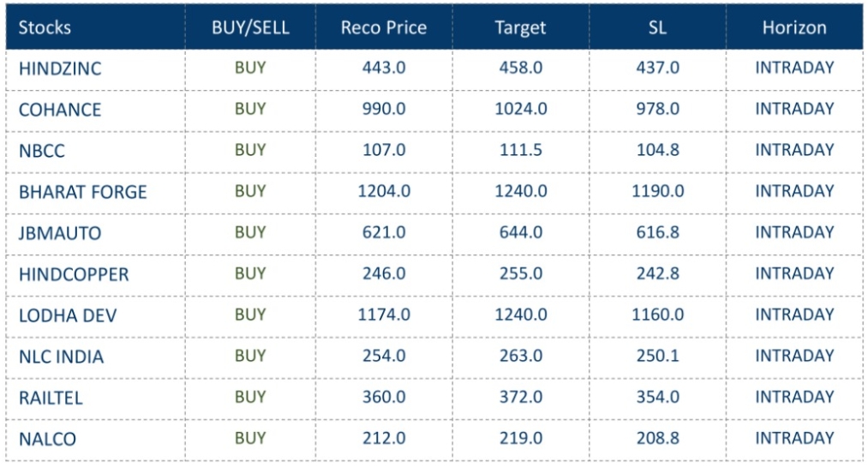The width and height of the screenshot is (868, 468).
Task: Click NALCO stop loss value 208.8
Action: tap(657, 438)
